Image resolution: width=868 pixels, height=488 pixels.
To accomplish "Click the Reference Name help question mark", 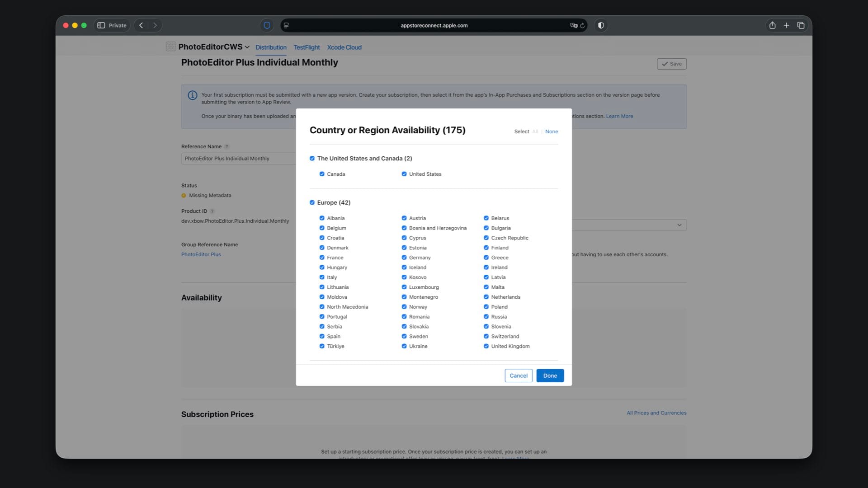I will pos(227,146).
